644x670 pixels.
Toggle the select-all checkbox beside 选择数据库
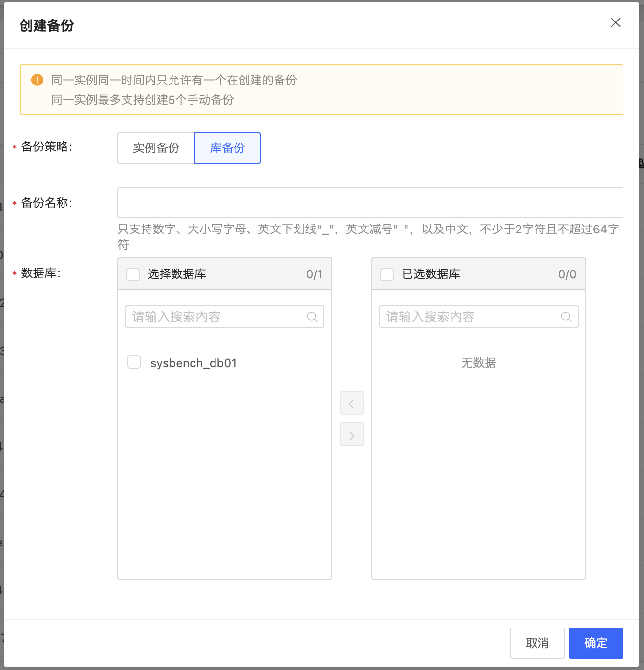pos(132,274)
